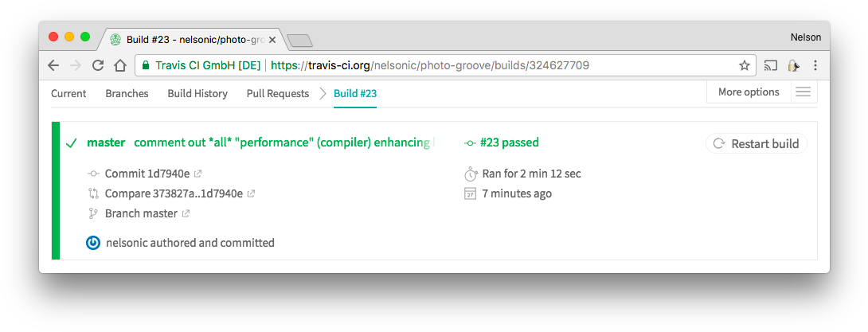The height and width of the screenshot is (332, 868).
Task: Click the Cast icon in toolbar
Action: [x=770, y=65]
